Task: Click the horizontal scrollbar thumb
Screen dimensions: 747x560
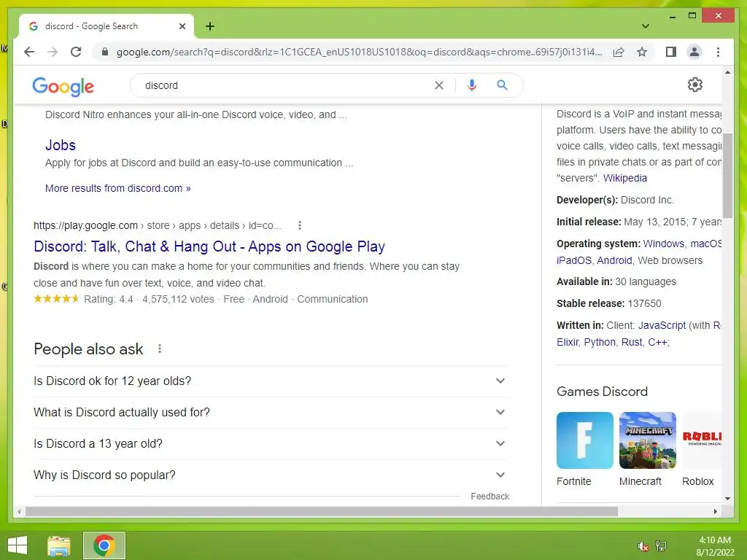Action: coord(322,511)
